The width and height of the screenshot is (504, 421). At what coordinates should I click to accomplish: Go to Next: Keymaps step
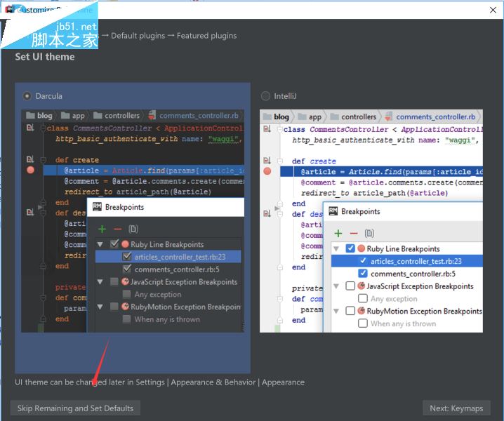456,408
